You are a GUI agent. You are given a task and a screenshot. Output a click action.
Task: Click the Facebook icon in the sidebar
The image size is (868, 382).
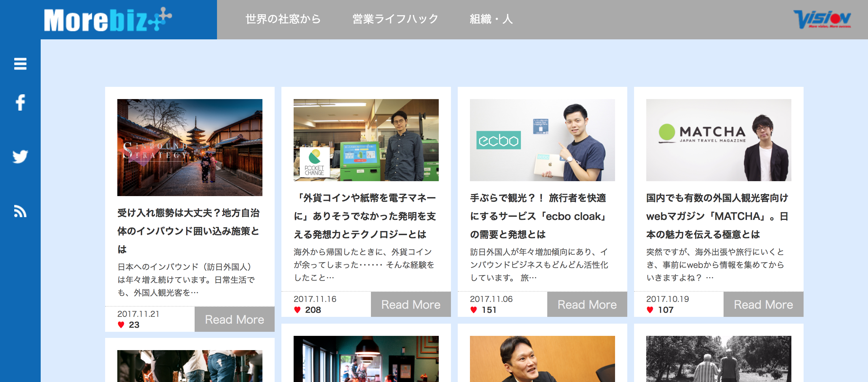coord(20,103)
